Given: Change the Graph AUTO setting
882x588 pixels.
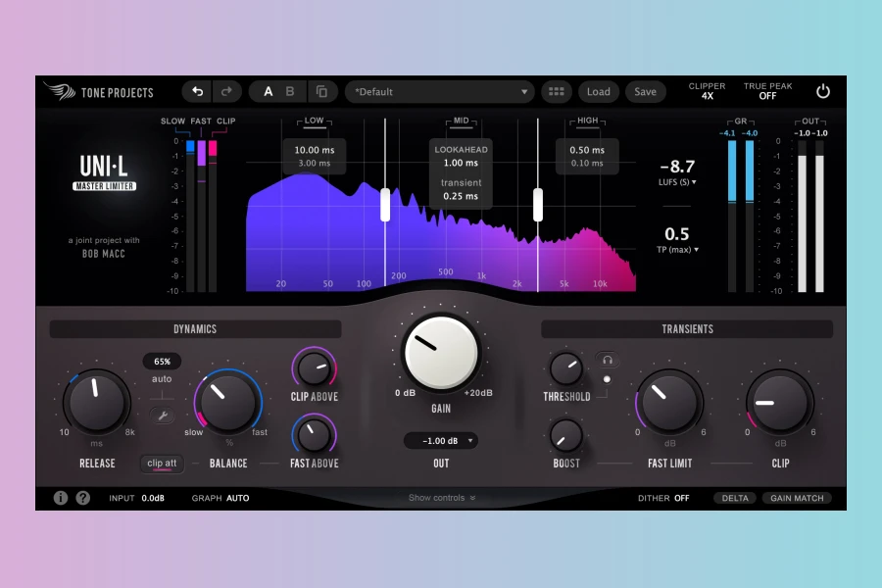Looking at the screenshot, I should [220, 498].
